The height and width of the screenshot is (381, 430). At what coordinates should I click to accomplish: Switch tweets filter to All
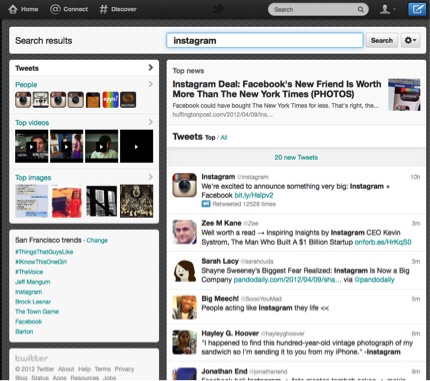224,137
